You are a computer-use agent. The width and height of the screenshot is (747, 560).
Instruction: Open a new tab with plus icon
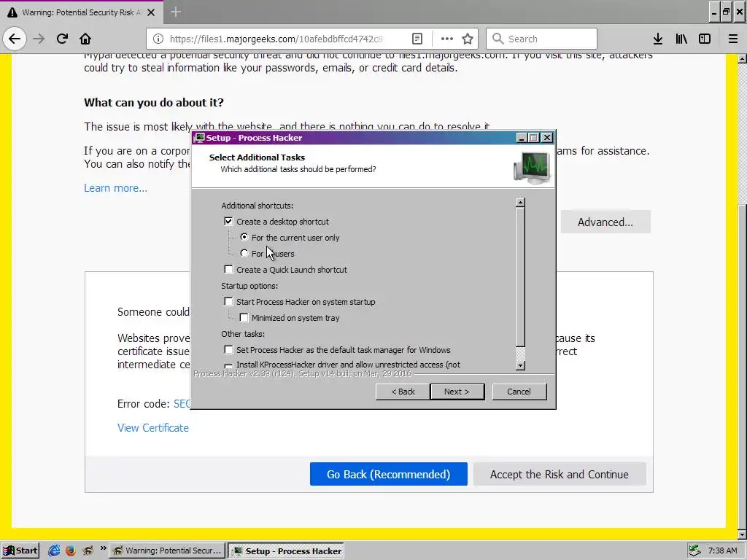click(x=176, y=12)
